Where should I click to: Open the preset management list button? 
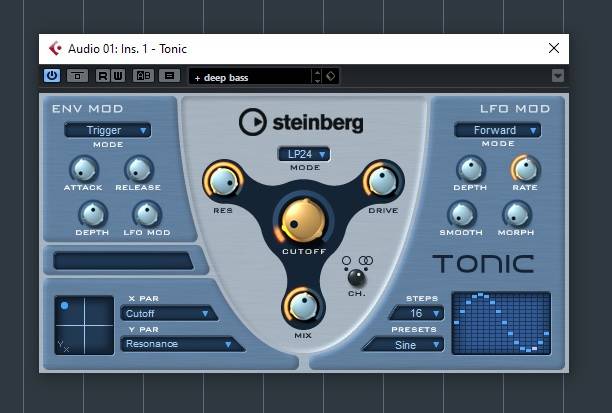pyautogui.click(x=169, y=75)
